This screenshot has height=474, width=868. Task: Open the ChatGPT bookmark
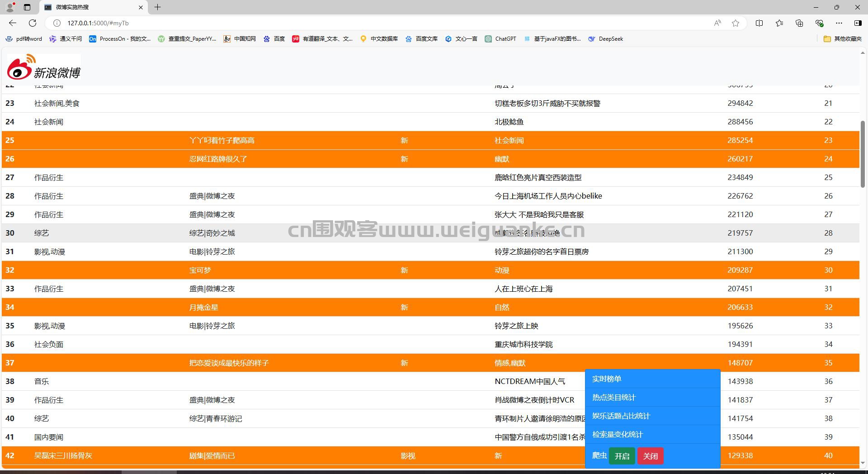point(500,39)
